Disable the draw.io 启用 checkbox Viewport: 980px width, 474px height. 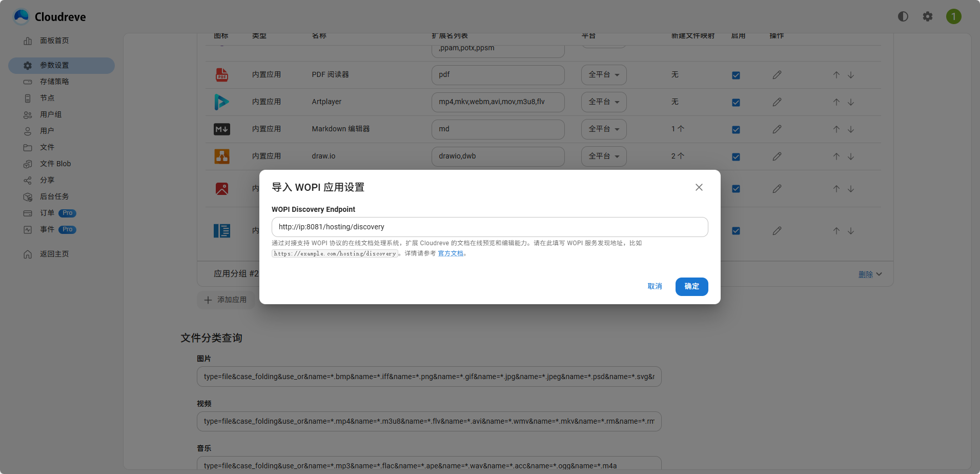736,156
